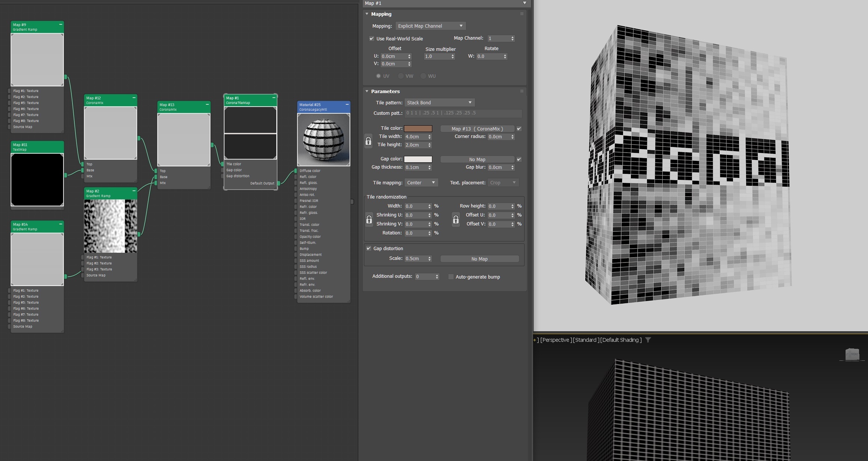Screen dimensions: 868x461
Task: Click the Tile color swatch
Action: (x=418, y=129)
